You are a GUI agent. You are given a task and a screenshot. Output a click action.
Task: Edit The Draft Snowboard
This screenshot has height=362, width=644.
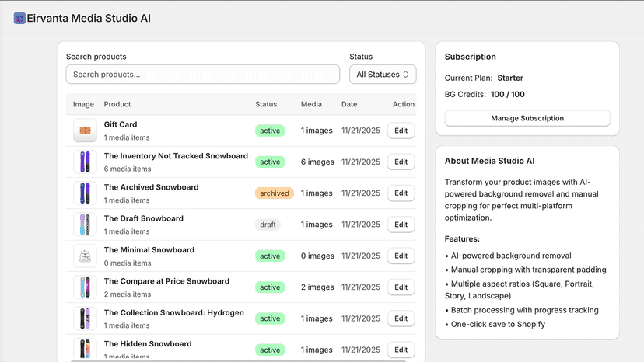tap(401, 225)
